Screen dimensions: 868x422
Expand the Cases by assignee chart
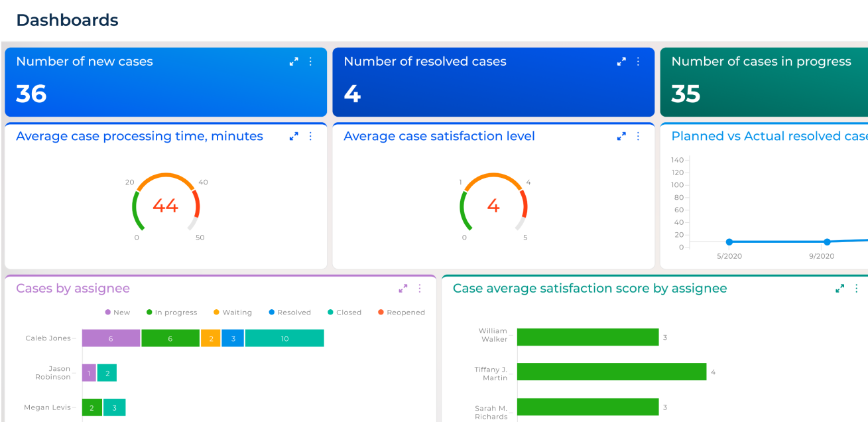point(403,289)
